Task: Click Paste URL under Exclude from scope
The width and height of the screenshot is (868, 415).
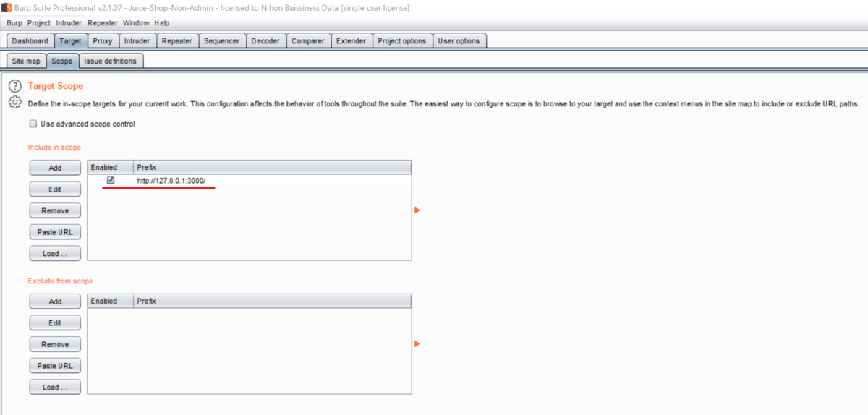Action: click(55, 366)
